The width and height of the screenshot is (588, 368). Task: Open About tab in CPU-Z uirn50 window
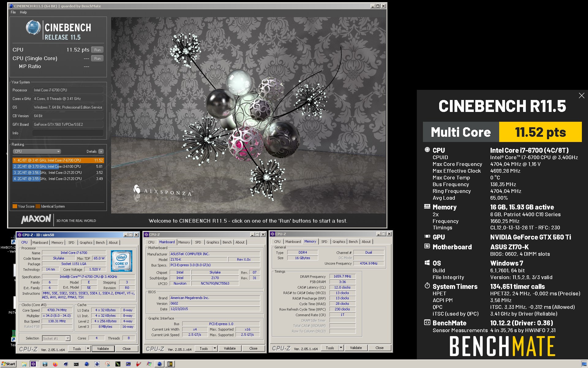click(x=113, y=243)
